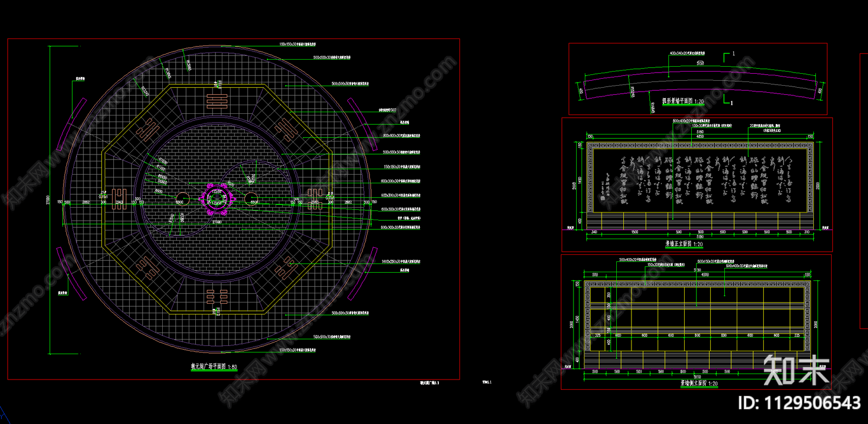Pick the 4850 dimension in front elevation
This screenshot has width=868, height=424.
[700, 136]
